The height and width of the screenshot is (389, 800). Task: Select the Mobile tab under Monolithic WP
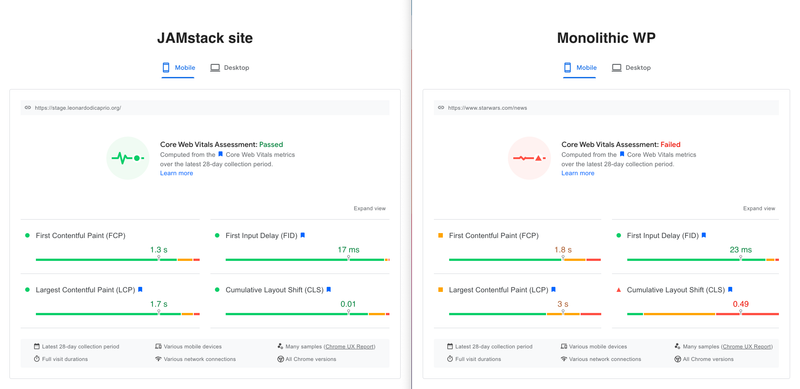click(x=580, y=68)
